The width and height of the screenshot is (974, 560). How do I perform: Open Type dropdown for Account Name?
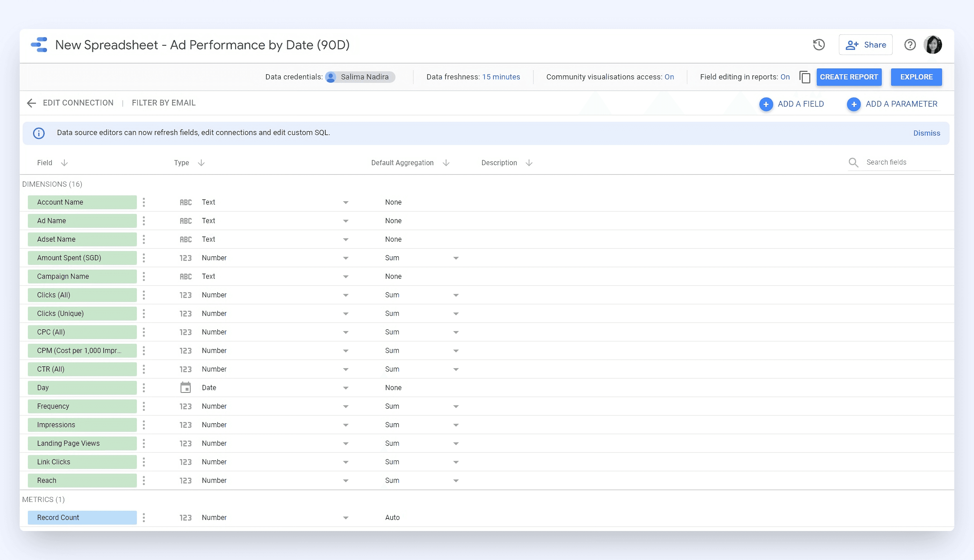(345, 203)
